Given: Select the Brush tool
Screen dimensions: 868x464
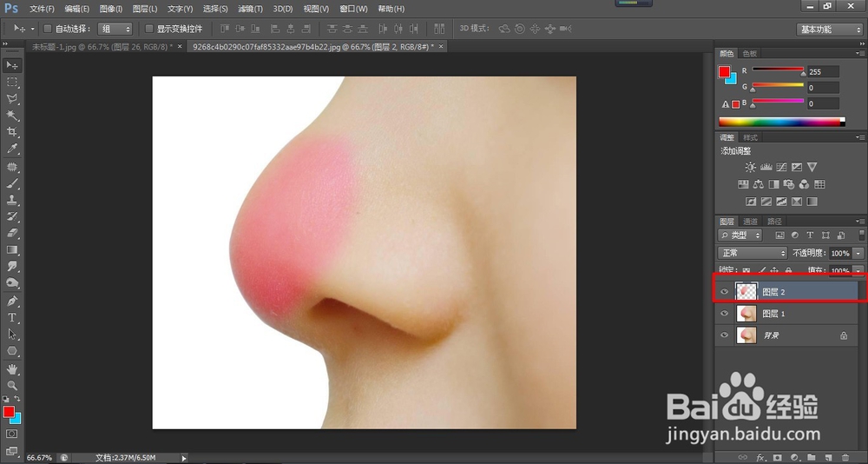Looking at the screenshot, I should [x=12, y=183].
